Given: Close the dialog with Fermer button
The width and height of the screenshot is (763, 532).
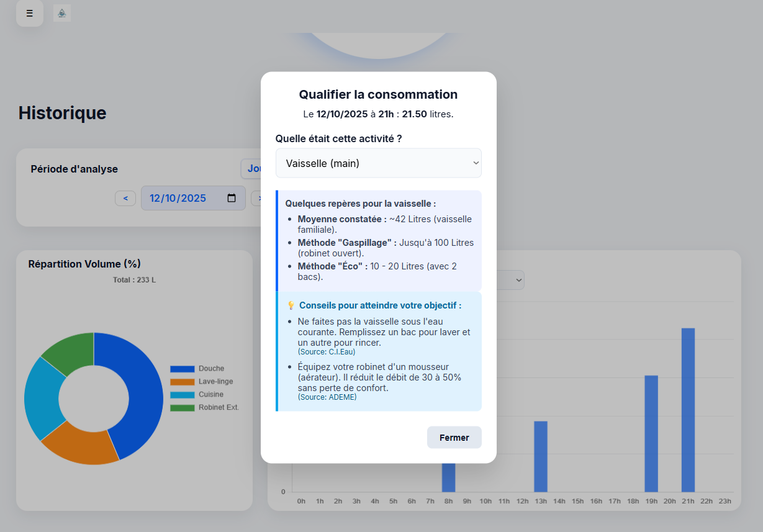Looking at the screenshot, I should pyautogui.click(x=454, y=438).
